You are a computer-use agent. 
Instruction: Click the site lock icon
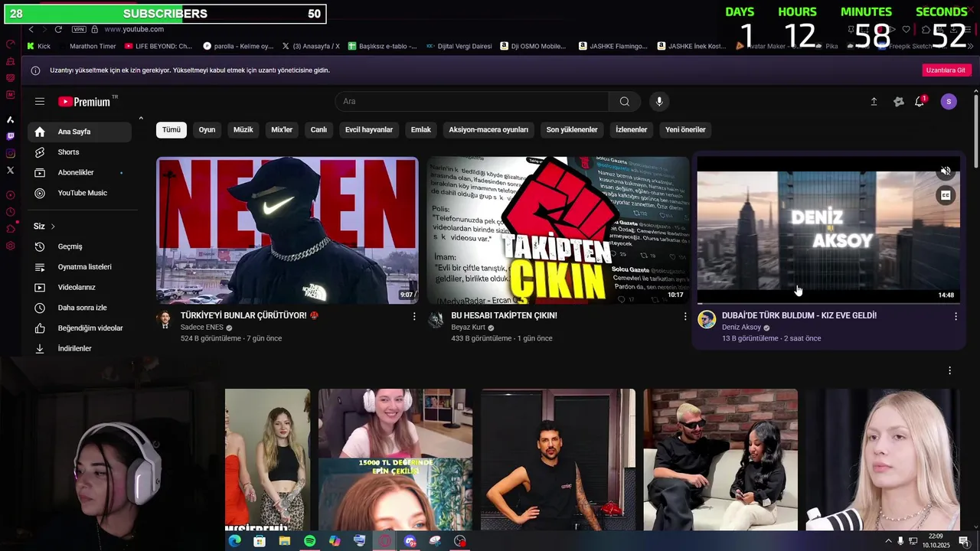coord(94,29)
